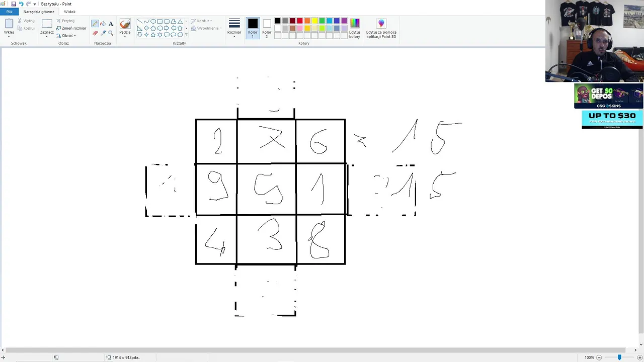This screenshot has height=362, width=644.
Task: Pick the black palette swatch
Action: click(x=278, y=21)
